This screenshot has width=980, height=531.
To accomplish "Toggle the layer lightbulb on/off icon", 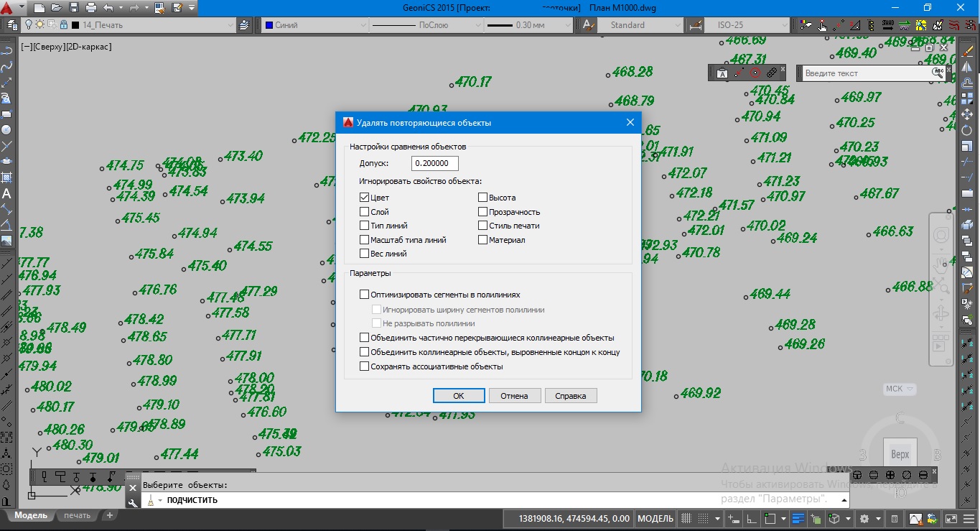I will [29, 24].
